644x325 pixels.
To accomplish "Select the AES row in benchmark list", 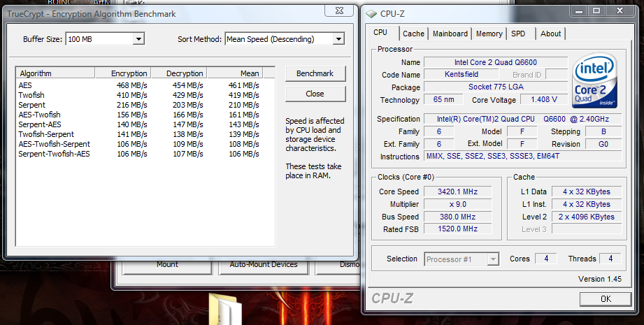I will point(139,85).
